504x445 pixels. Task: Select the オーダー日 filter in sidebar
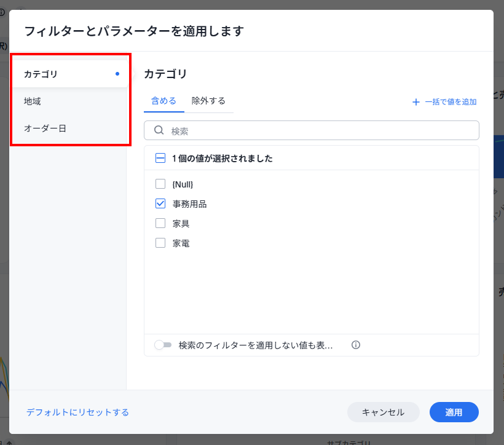(x=45, y=128)
